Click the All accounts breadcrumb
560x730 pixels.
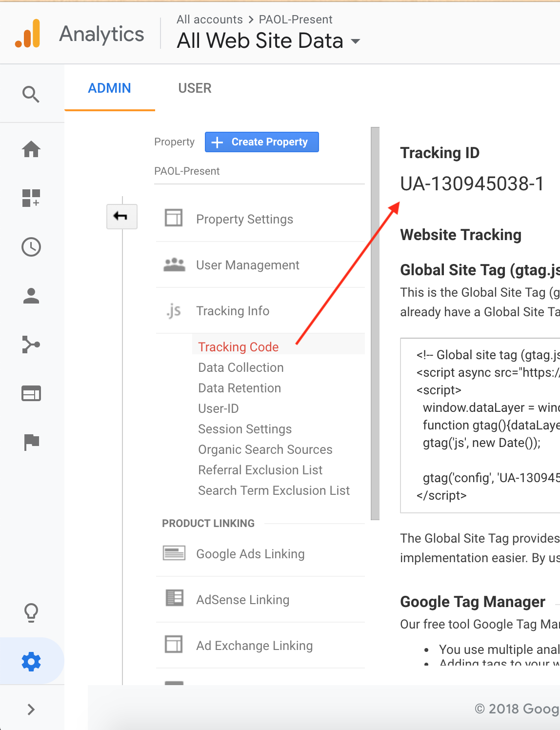(x=209, y=20)
